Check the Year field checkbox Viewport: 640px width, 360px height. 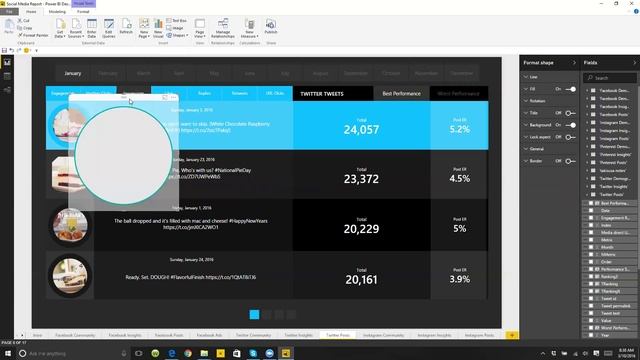point(591,335)
